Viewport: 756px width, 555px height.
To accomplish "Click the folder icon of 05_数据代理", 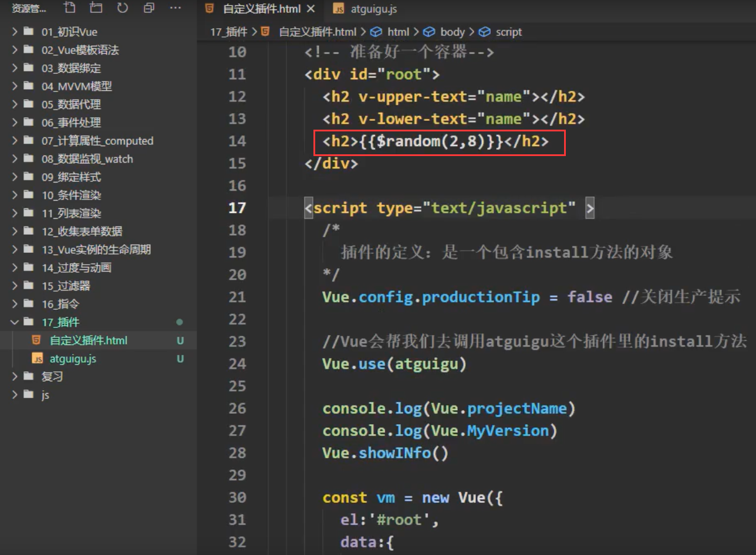I will [29, 104].
